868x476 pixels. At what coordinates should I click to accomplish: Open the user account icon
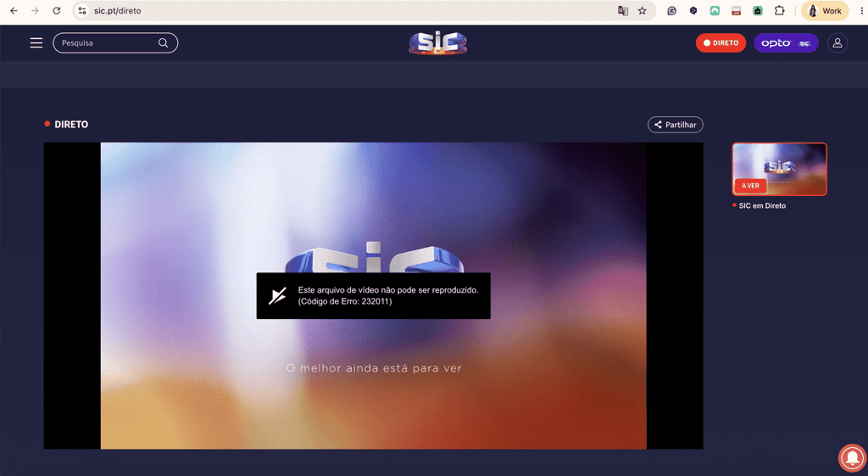(x=837, y=42)
